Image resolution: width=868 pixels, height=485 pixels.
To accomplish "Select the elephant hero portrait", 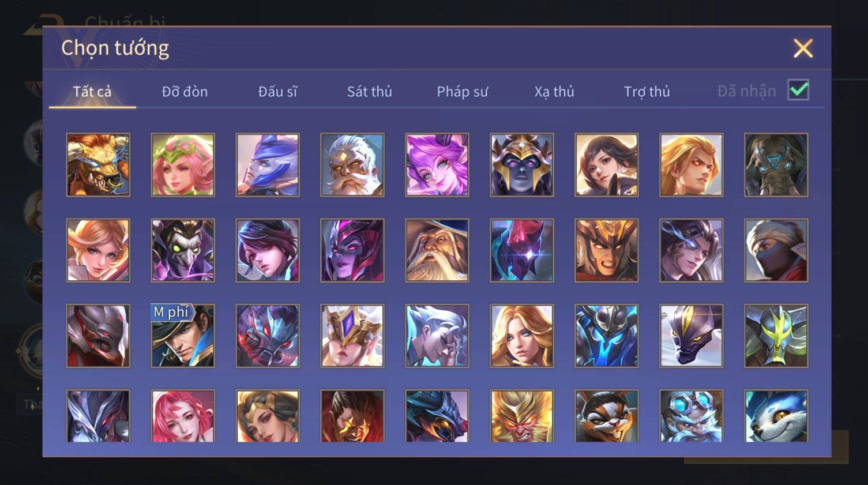I will pos(776,165).
